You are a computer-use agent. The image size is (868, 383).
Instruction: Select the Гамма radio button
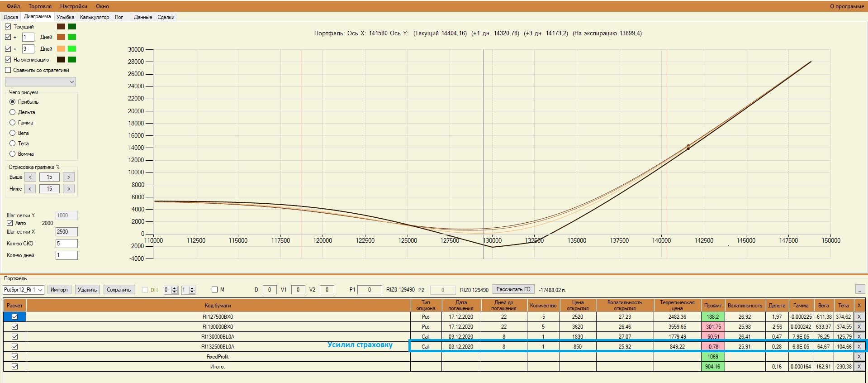[x=13, y=123]
